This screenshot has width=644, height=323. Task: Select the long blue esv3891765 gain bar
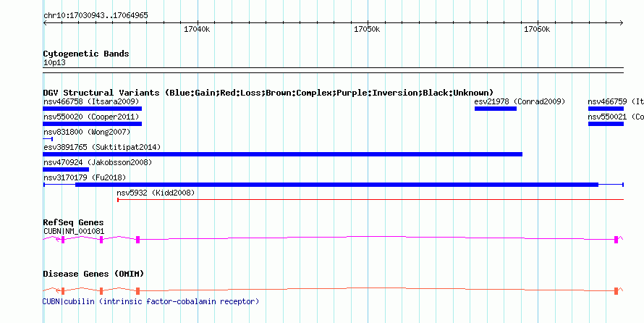283,154
